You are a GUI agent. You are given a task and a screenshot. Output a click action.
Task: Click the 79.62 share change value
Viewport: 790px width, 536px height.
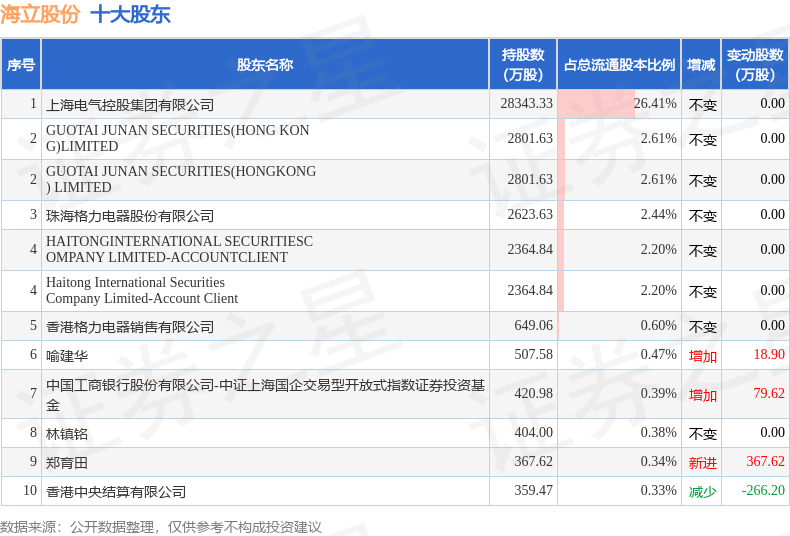[769, 393]
